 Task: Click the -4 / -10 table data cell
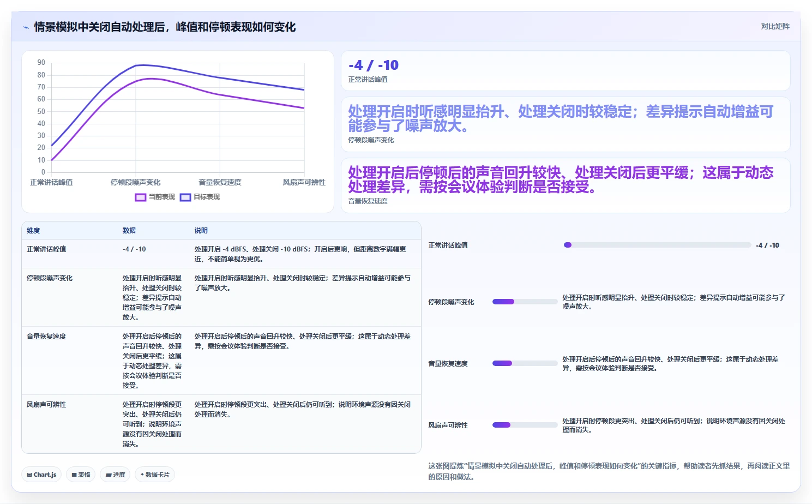pos(134,249)
